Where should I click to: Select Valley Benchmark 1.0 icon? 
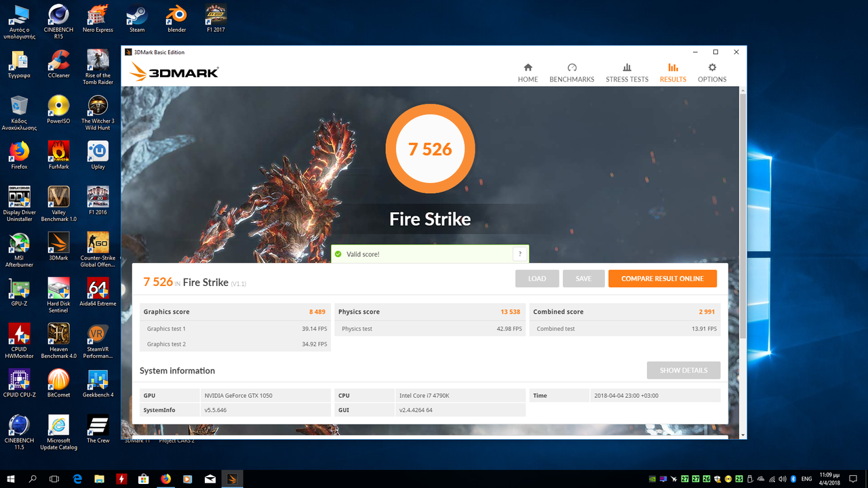click(58, 204)
